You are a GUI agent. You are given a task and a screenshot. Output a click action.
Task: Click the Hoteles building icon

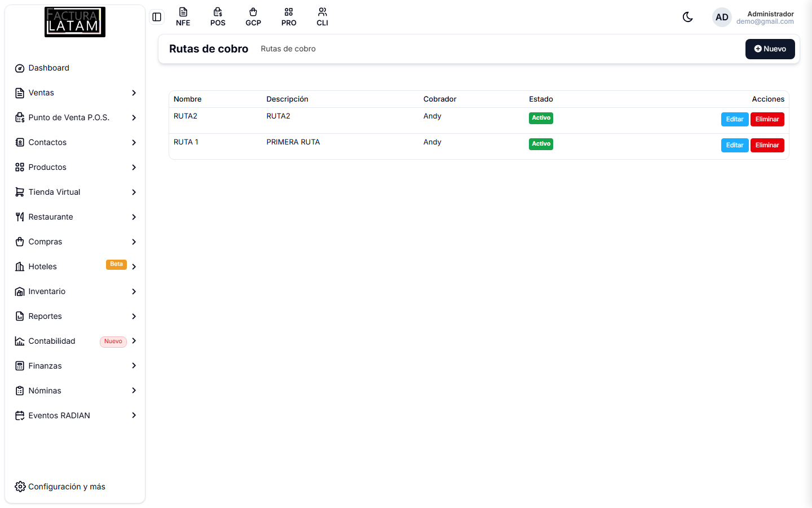tap(20, 267)
